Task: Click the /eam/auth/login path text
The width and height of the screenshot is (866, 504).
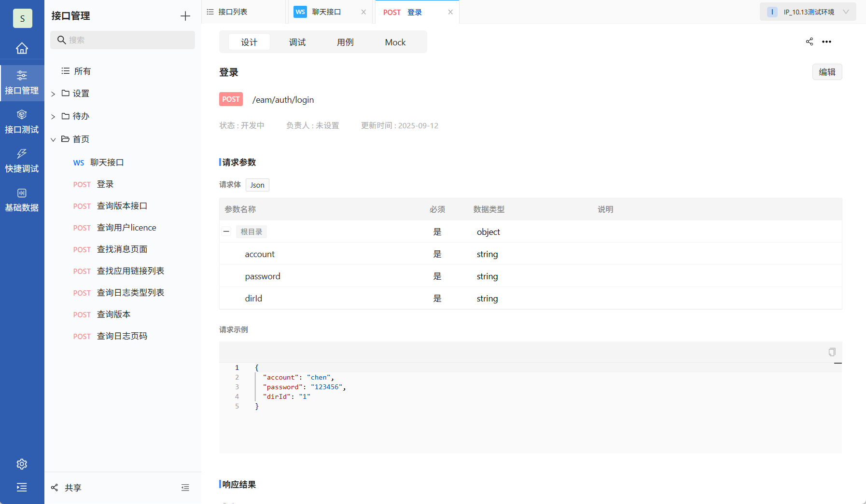Action: (x=283, y=100)
